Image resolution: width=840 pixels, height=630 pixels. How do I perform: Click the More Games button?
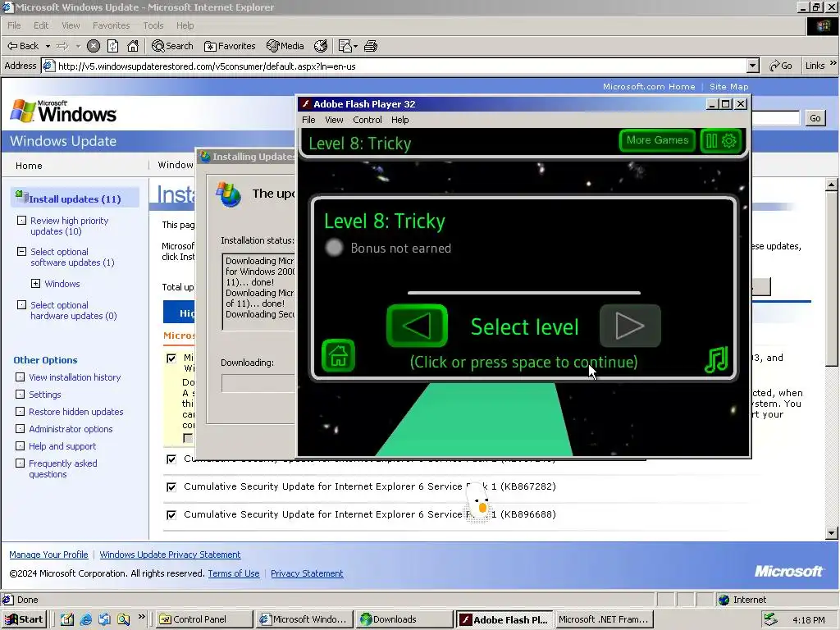point(657,140)
